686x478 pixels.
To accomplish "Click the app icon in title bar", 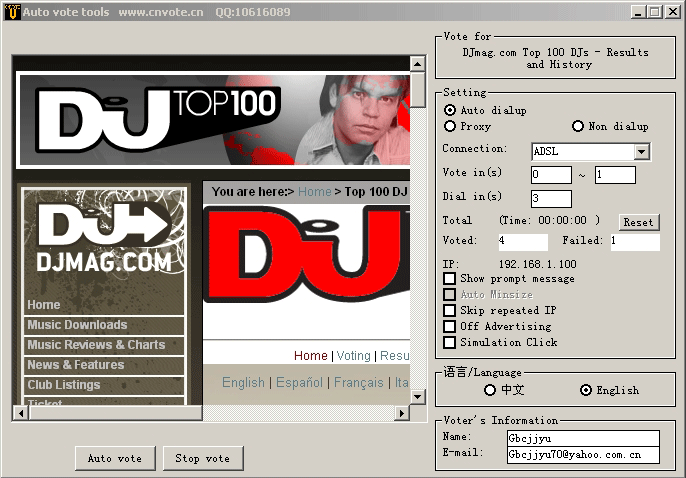I will pos(12,12).
